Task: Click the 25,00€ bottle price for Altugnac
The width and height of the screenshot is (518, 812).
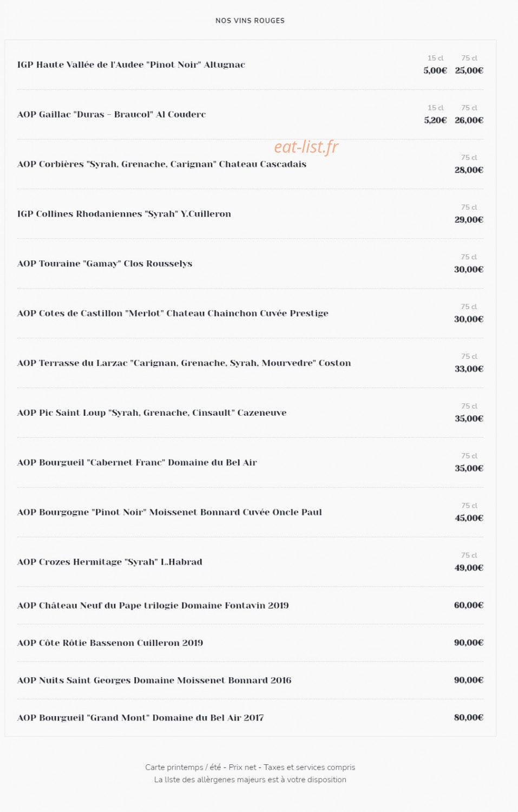Action: click(469, 70)
